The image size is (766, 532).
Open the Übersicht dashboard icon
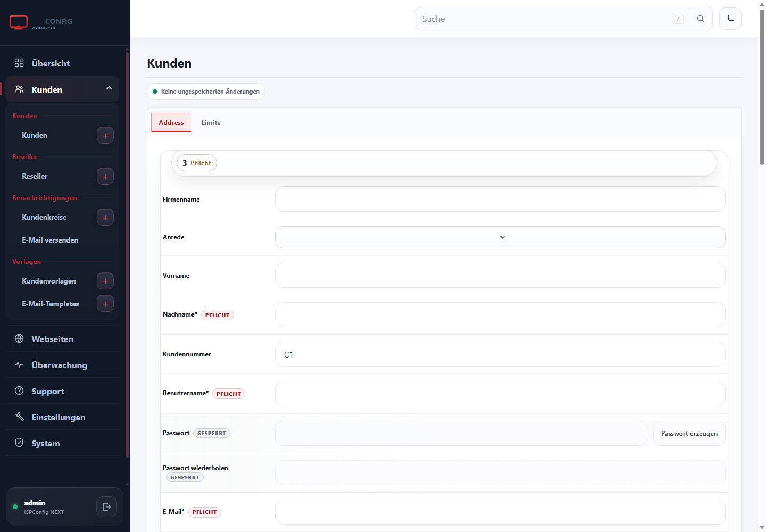[x=19, y=63]
